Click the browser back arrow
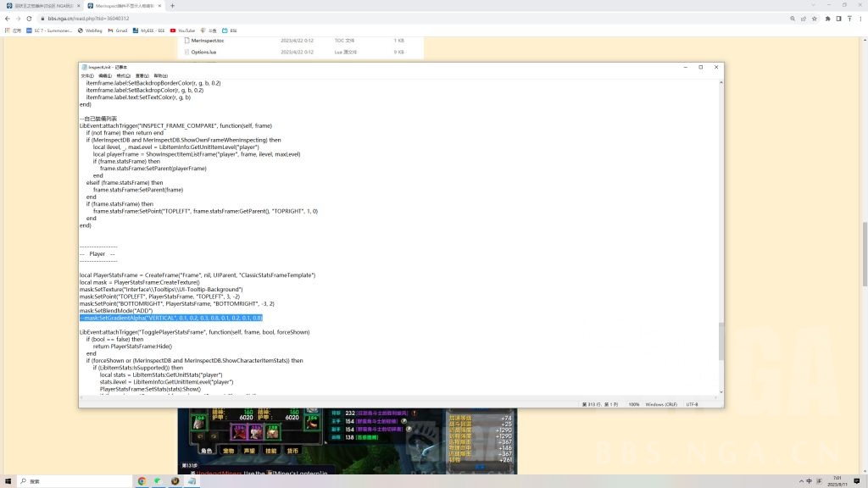This screenshot has width=868, height=488. [x=8, y=18]
